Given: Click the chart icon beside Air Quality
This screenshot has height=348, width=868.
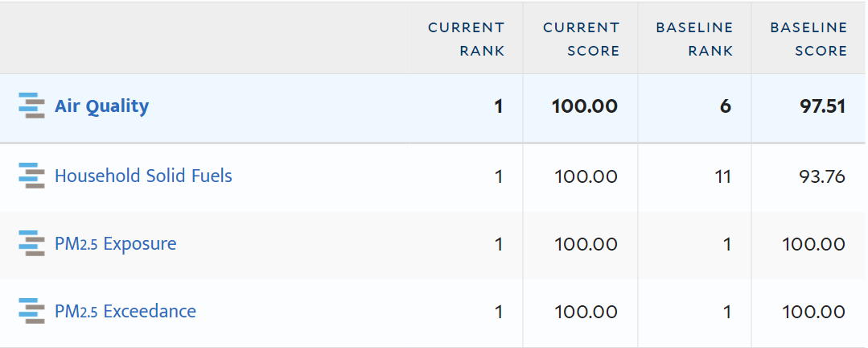Looking at the screenshot, I should [31, 106].
